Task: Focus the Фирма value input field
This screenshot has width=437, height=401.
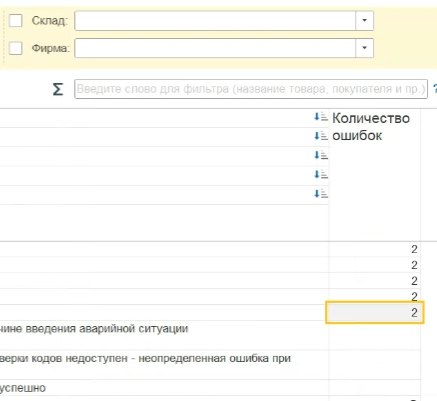Action: click(x=215, y=48)
